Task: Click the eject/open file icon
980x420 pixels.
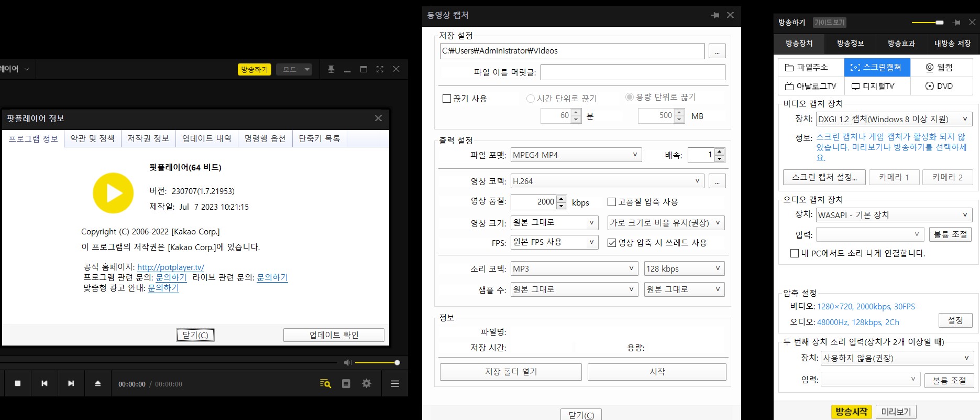Action: pos(98,384)
